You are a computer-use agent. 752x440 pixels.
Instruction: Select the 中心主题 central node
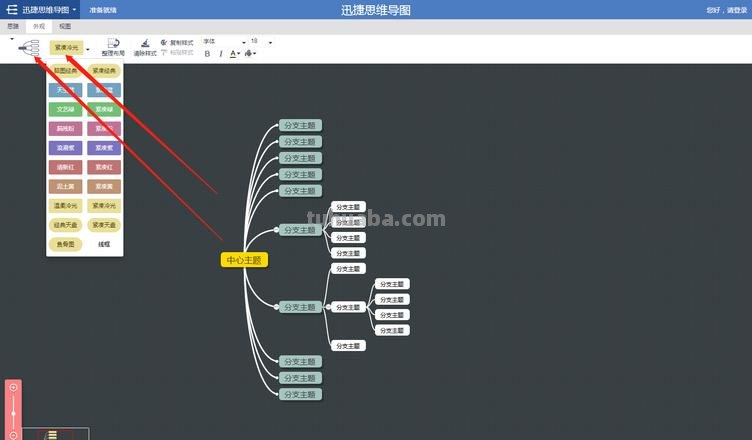(244, 260)
